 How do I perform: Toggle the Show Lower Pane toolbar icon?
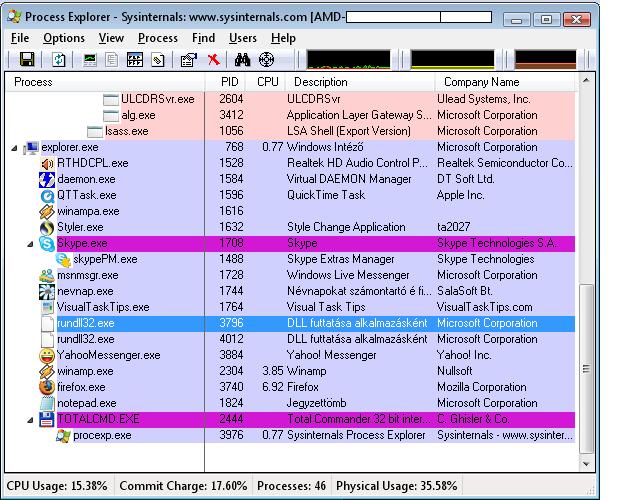tap(135, 60)
